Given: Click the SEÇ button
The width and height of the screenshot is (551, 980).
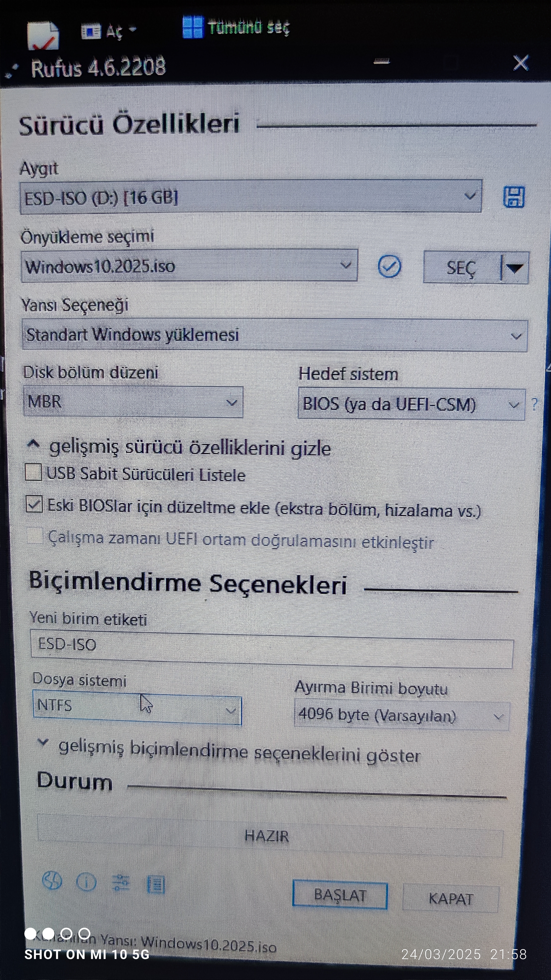Looking at the screenshot, I should 461,268.
